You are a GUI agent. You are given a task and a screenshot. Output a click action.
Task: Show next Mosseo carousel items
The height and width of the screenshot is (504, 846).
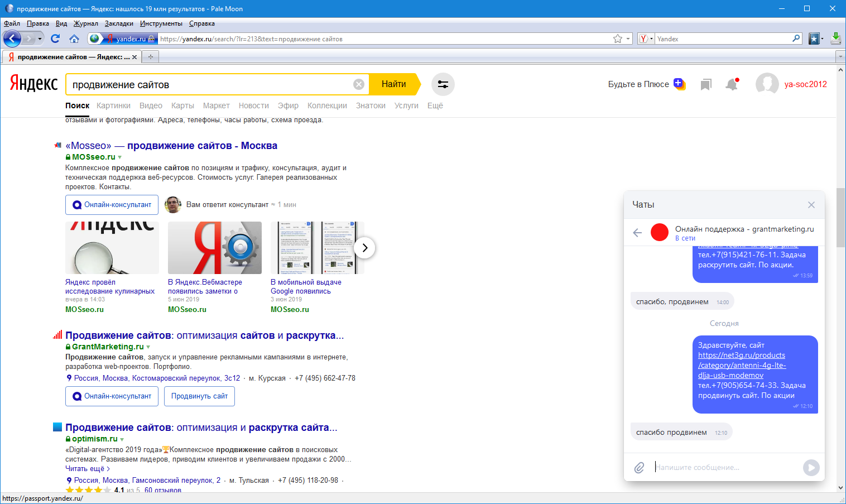(364, 248)
